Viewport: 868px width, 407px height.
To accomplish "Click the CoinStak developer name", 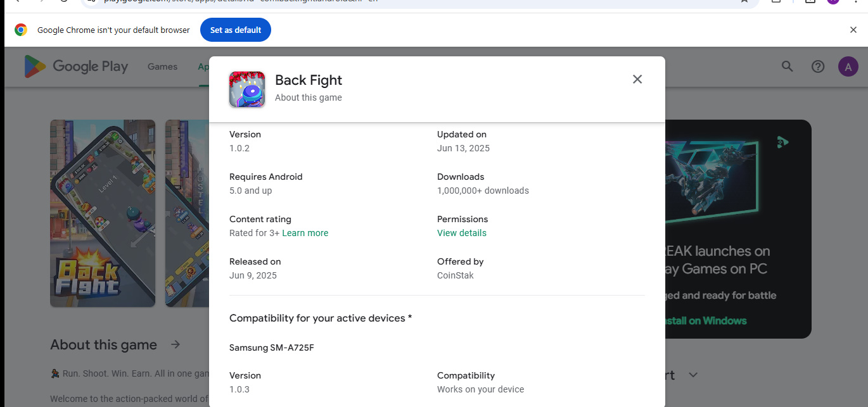I will pyautogui.click(x=456, y=275).
